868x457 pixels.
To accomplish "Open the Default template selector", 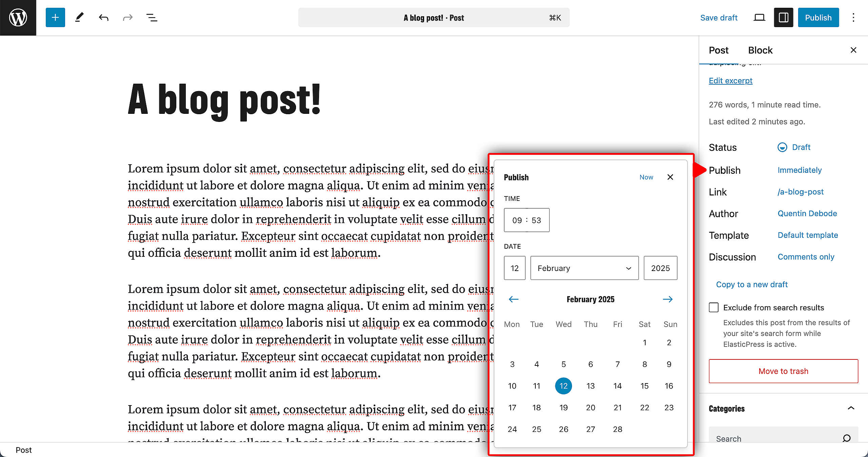I will pos(808,235).
